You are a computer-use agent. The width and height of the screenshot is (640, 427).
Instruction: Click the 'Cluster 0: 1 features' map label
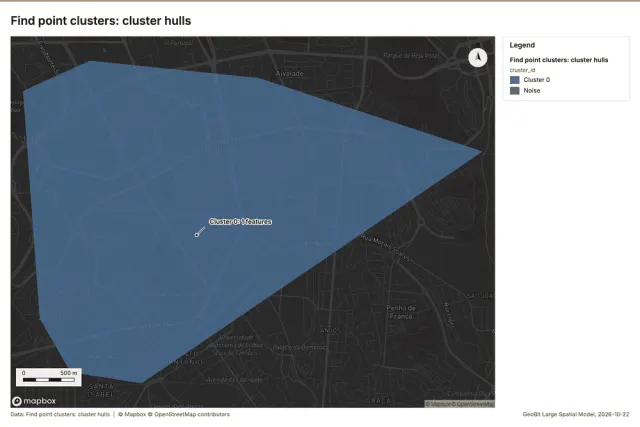(x=240, y=222)
